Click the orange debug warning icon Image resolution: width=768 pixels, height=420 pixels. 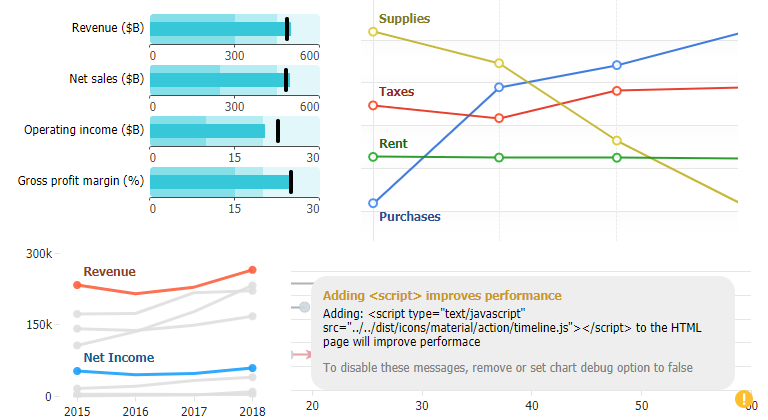coord(744,400)
